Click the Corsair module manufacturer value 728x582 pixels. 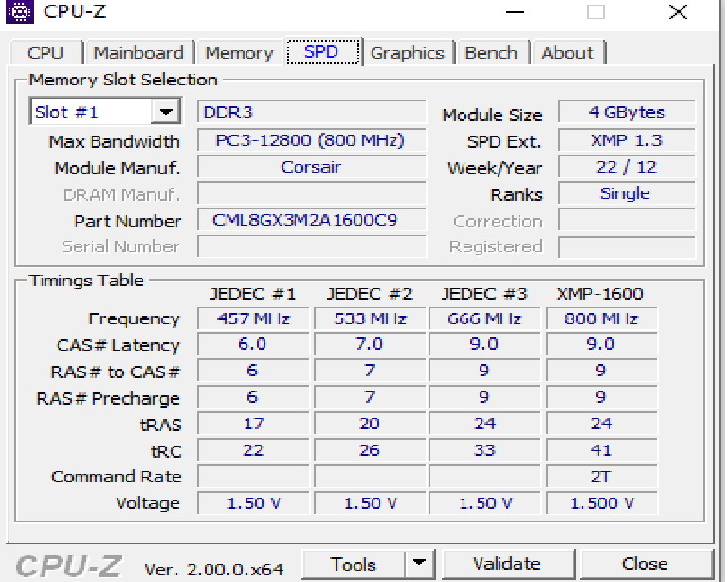tap(311, 167)
